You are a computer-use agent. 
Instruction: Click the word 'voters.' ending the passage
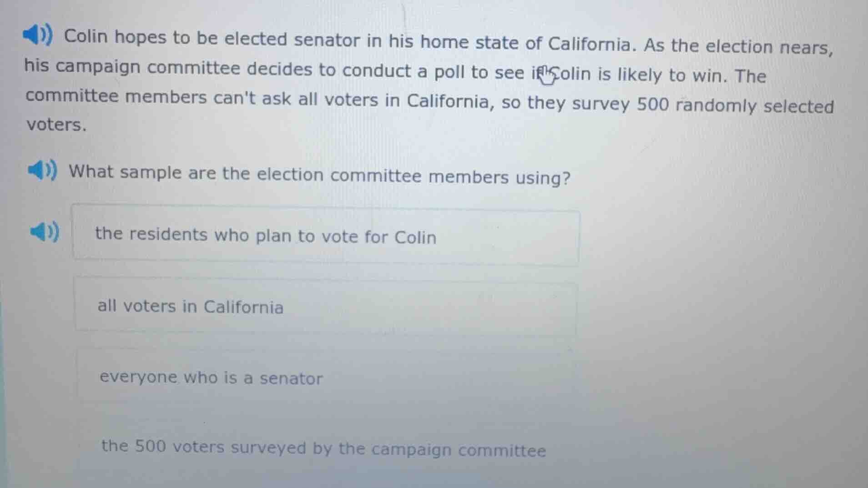(x=56, y=123)
